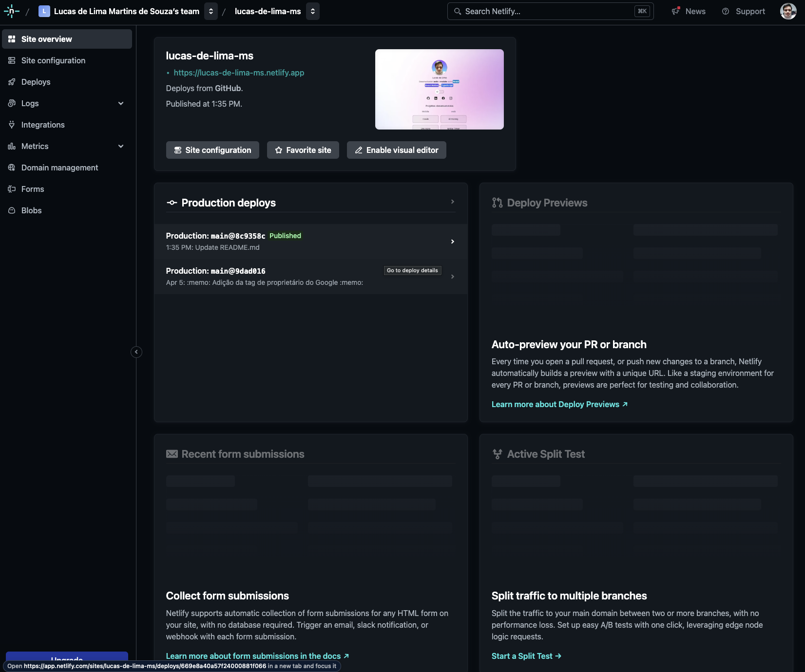
Task: Open the Support help icon
Action: (726, 11)
